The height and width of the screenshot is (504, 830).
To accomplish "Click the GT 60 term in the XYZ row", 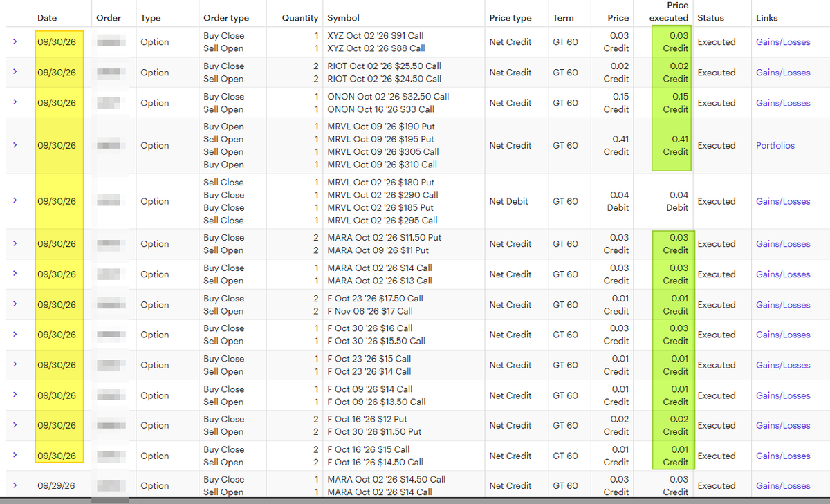I will coord(565,42).
